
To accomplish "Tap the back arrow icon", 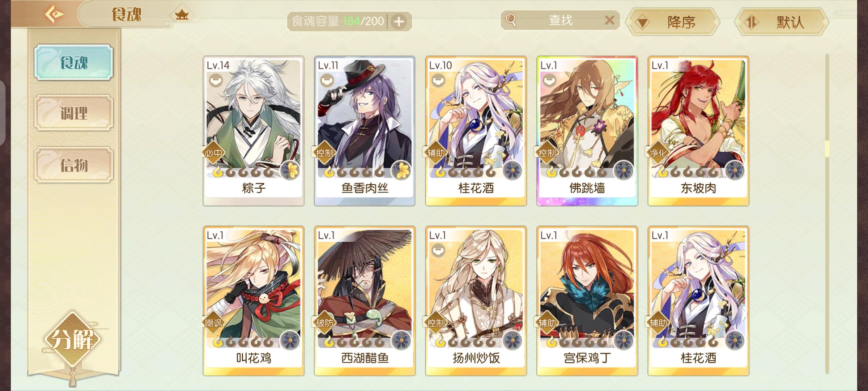I will coord(54,14).
